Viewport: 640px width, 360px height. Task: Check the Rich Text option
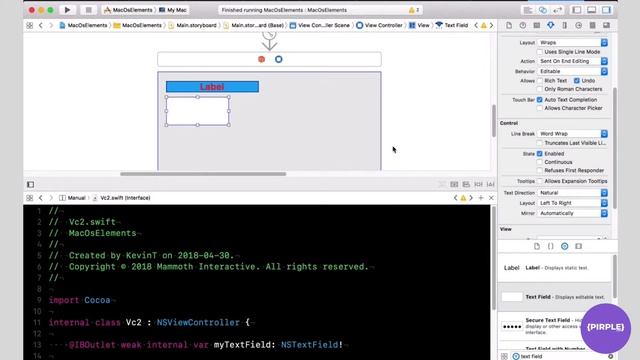pos(540,81)
